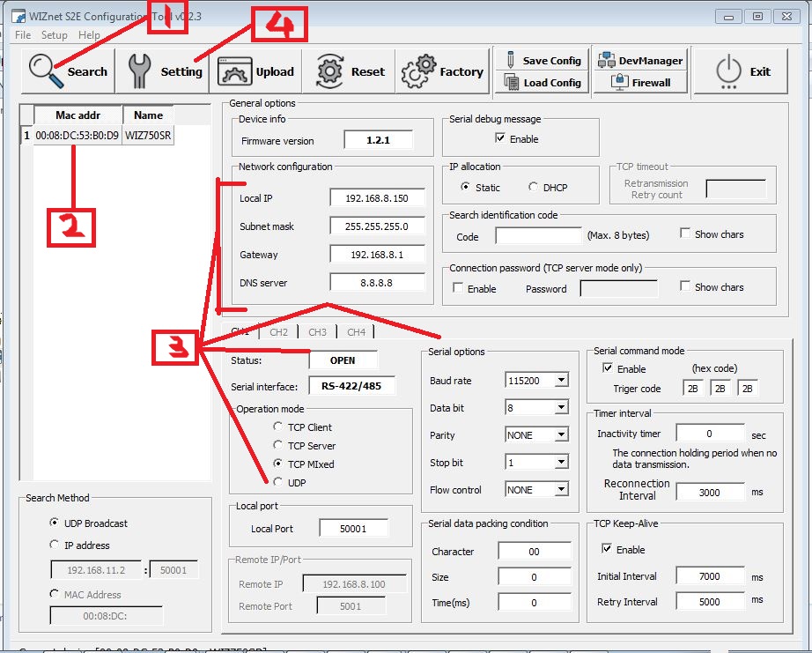Click the Subnet mask input field

coord(377,226)
